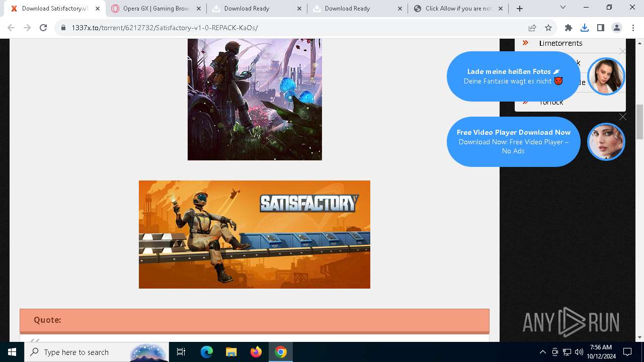The image size is (644, 362).
Task: Launch Firefox from the taskbar
Action: point(256,352)
